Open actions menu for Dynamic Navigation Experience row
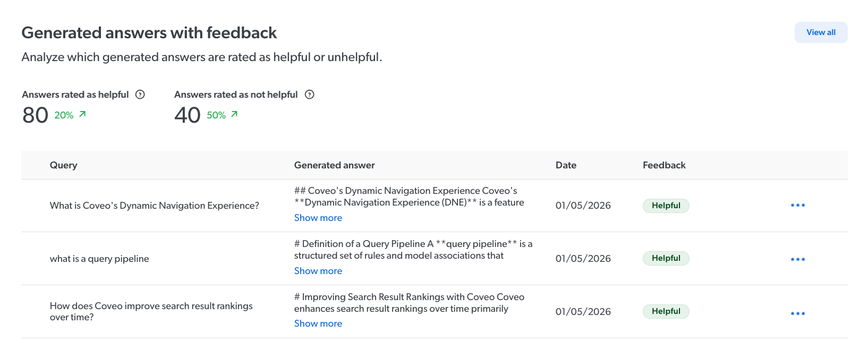Screen dimensions: 868x358 click(797, 205)
